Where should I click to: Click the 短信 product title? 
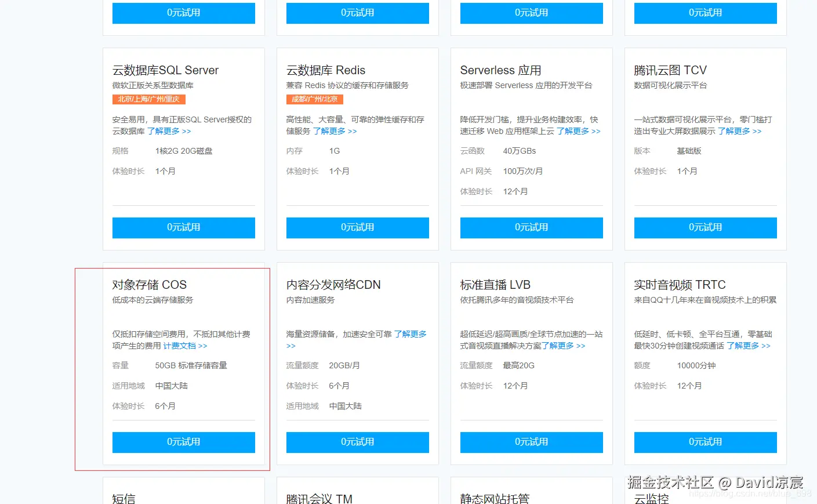124,498
